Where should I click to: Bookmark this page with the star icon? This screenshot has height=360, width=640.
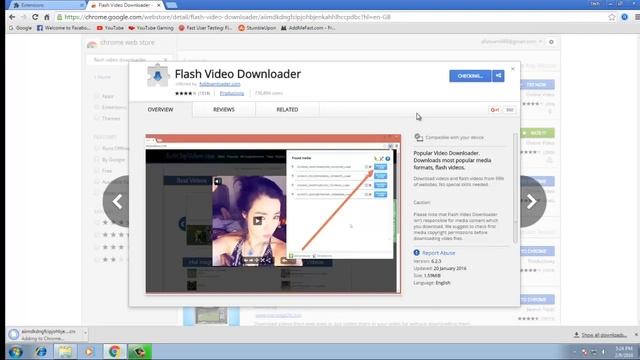(611, 17)
